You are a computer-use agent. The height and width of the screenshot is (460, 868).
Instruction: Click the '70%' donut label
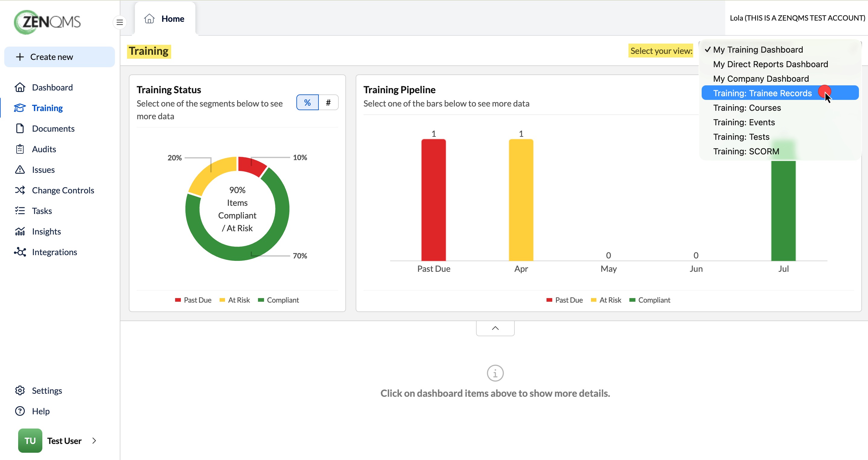[x=299, y=256]
